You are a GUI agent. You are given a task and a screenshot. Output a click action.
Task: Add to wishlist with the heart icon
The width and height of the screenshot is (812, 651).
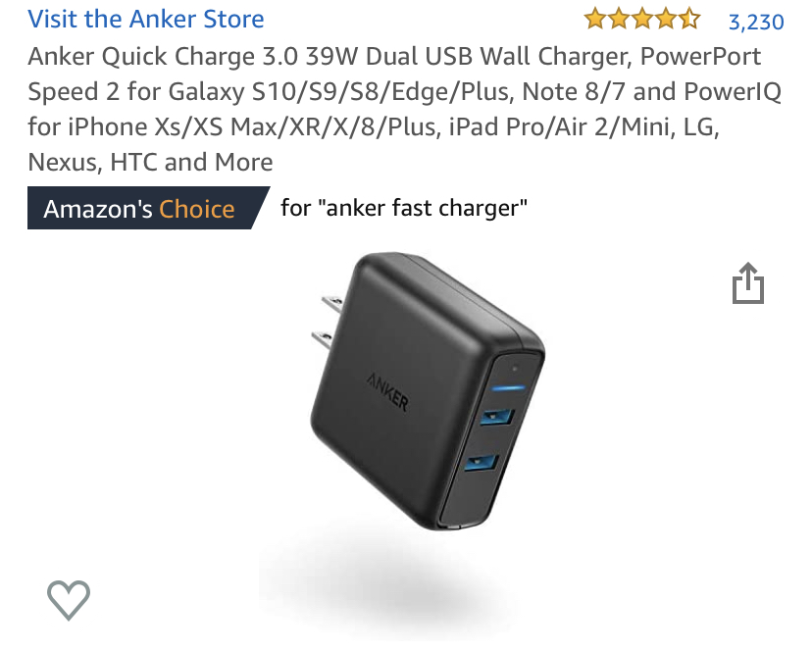point(69,600)
